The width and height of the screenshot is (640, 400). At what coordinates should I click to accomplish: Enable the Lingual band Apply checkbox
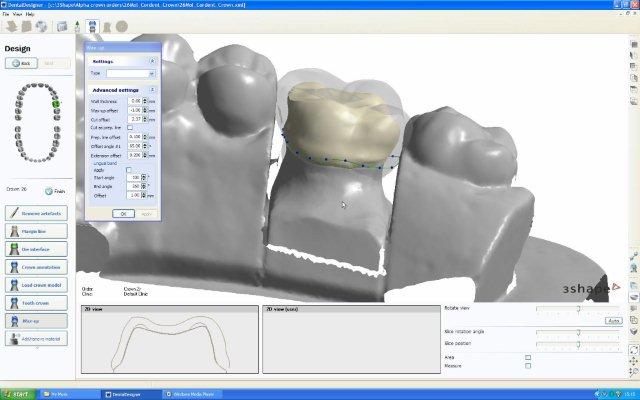click(129, 170)
